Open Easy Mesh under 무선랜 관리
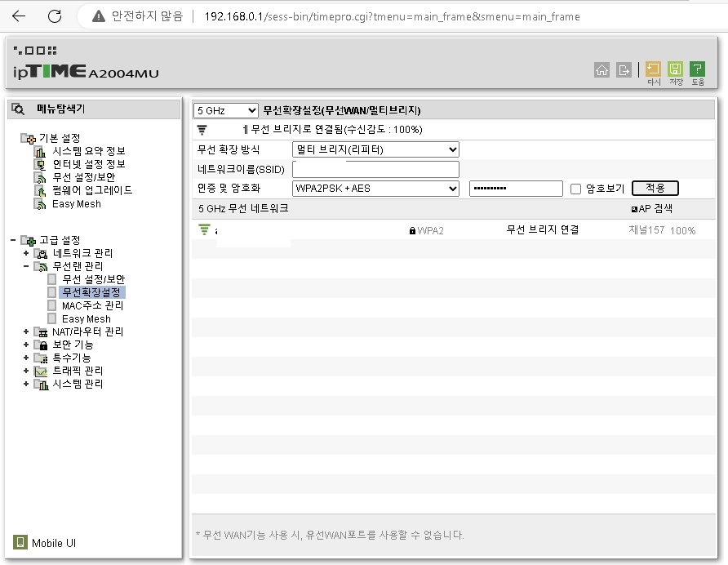The width and height of the screenshot is (728, 565). 87,319
